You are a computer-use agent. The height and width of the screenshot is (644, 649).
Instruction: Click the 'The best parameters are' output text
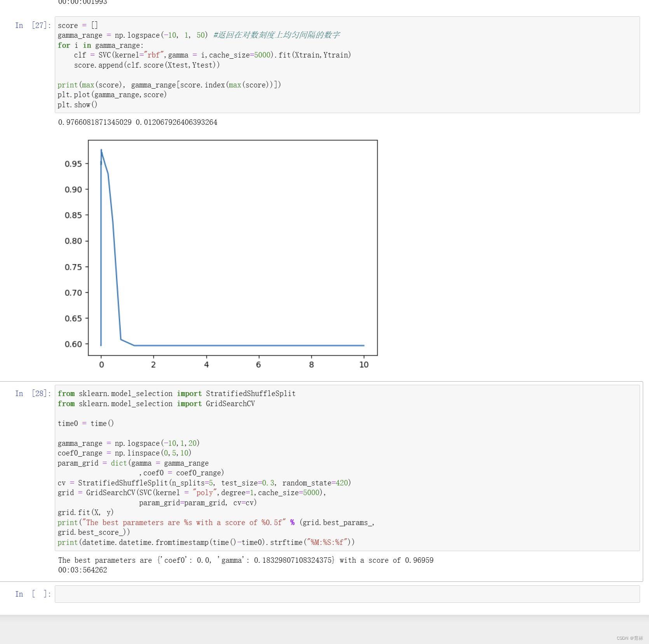[246, 560]
